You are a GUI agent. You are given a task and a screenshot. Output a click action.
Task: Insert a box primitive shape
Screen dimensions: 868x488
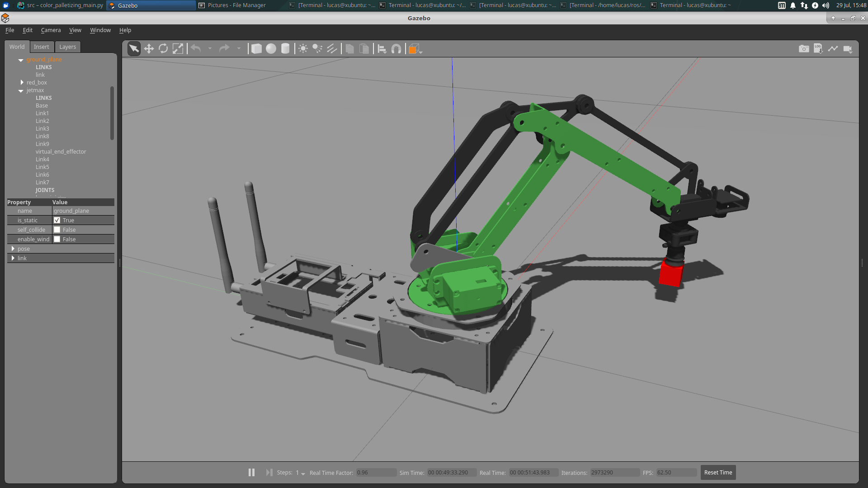pos(256,49)
